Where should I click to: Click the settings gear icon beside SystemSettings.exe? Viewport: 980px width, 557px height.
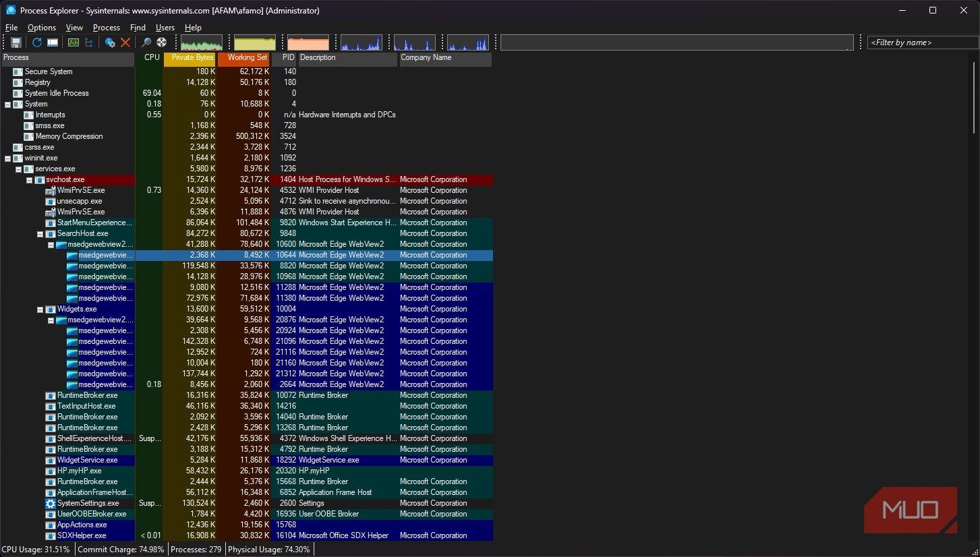coord(51,503)
